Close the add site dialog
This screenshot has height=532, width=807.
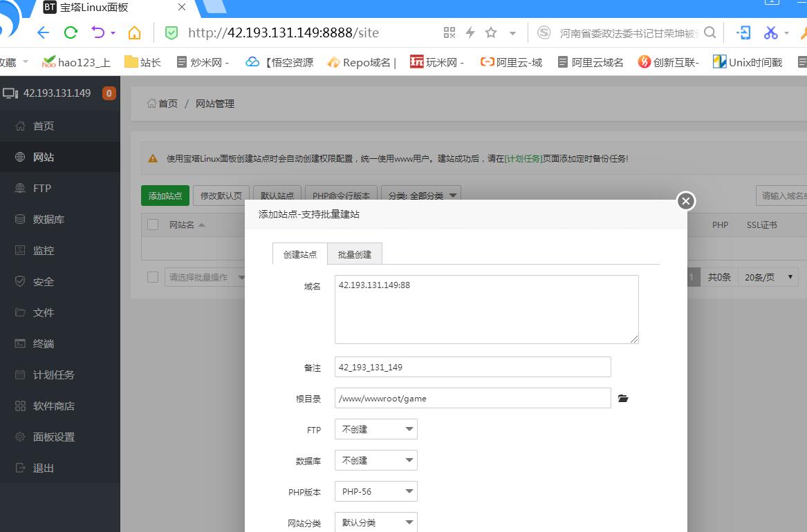[685, 201]
